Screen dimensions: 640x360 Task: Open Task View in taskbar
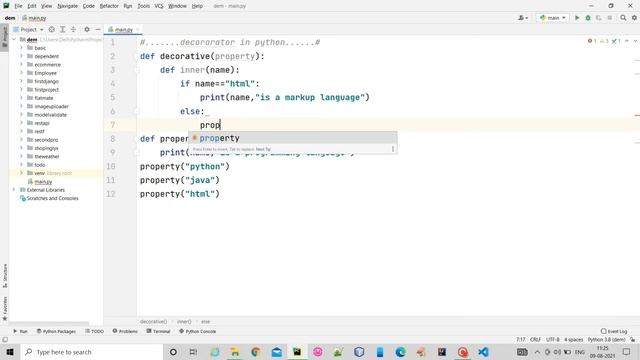coord(193,352)
